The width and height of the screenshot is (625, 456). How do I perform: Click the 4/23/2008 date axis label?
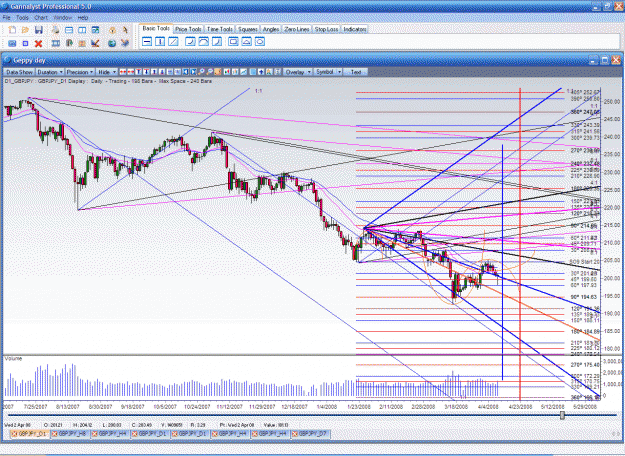click(520, 407)
